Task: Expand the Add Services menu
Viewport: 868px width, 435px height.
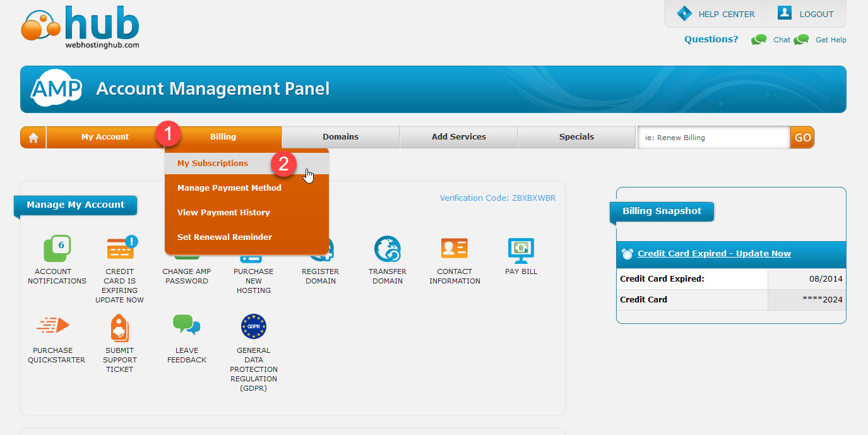Action: coord(458,137)
